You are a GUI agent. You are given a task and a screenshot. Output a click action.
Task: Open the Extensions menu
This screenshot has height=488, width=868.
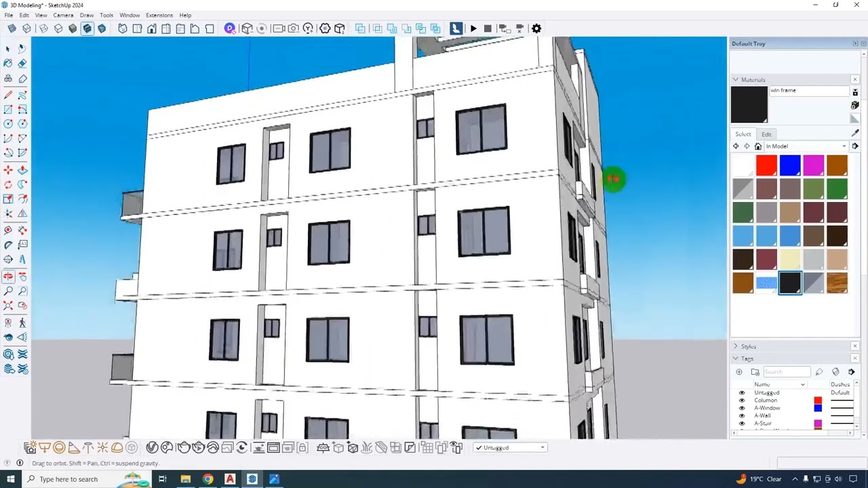click(x=159, y=15)
